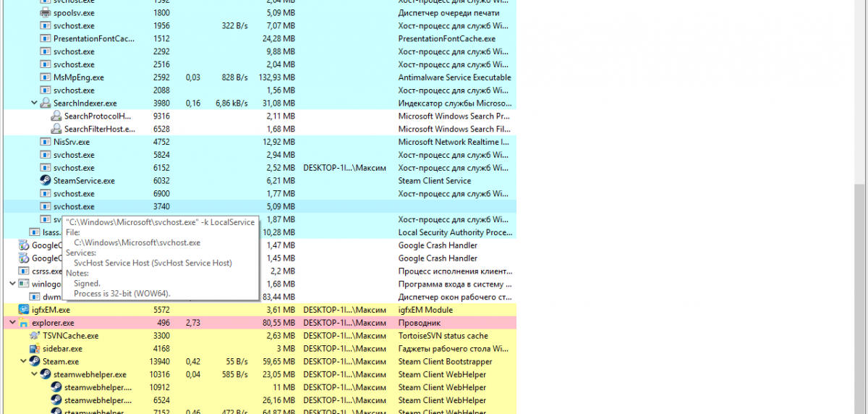Select the Steam.exe process name
Screen dimensions: 868x414
(61, 362)
